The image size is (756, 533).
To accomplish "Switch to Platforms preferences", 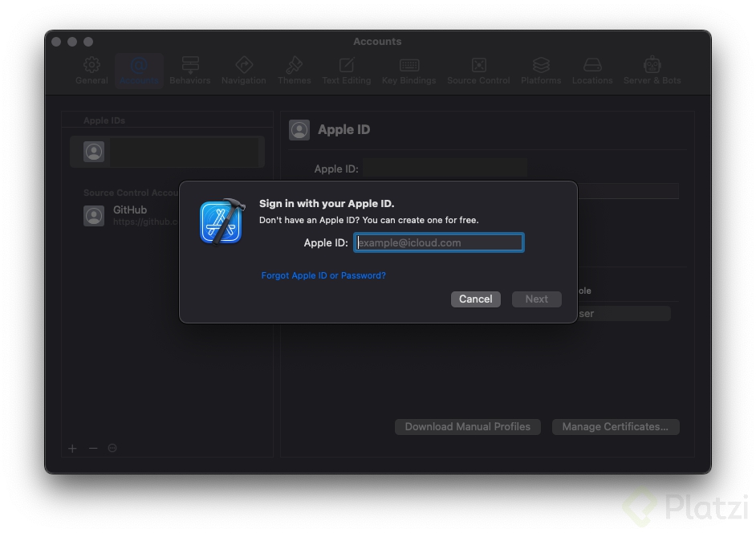I will coord(541,71).
